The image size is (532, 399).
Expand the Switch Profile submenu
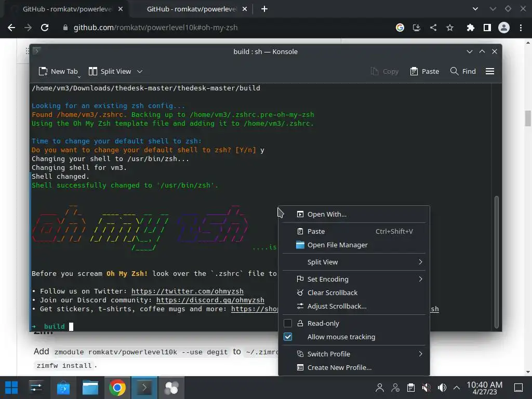[x=353, y=354]
